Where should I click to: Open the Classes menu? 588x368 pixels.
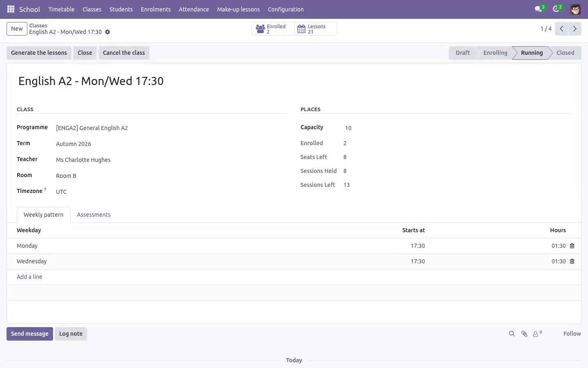pos(92,9)
